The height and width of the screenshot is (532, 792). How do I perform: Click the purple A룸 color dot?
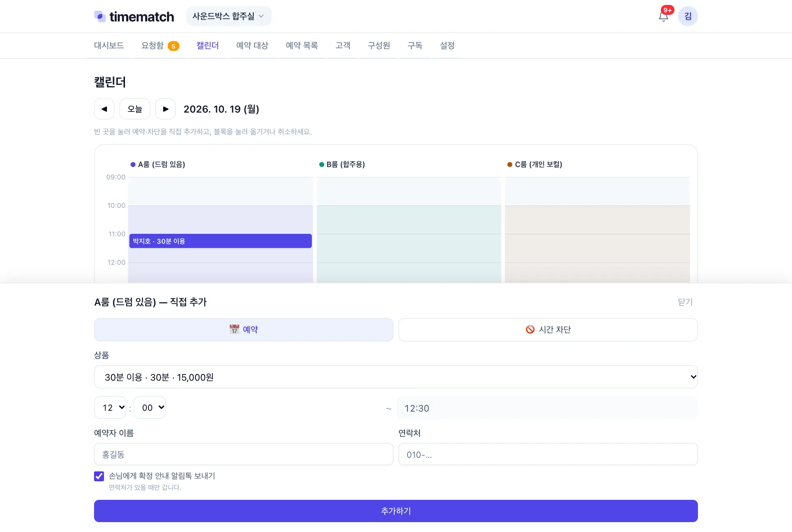pyautogui.click(x=133, y=165)
